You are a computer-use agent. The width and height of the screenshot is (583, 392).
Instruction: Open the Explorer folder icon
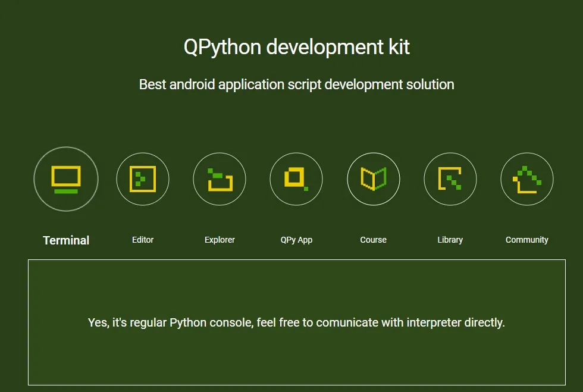coord(220,179)
